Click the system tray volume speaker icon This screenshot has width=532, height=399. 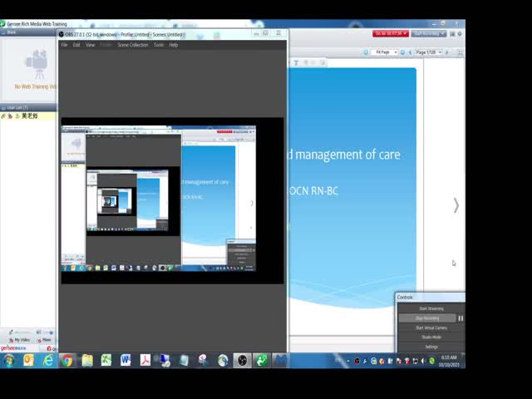423,362
